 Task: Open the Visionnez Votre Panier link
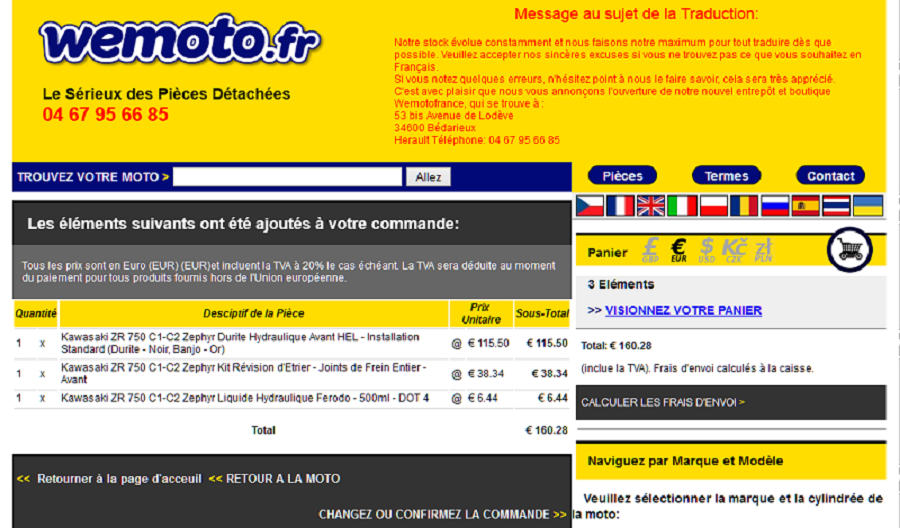click(683, 310)
